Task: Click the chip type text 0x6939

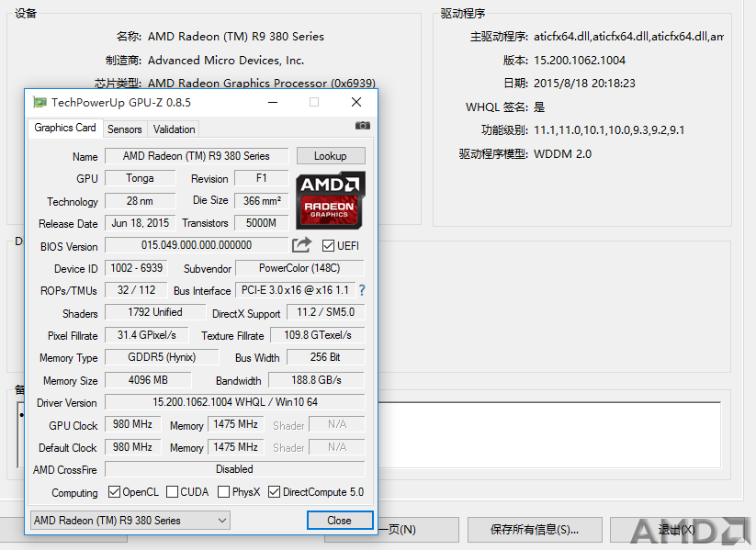Action: coord(262,84)
